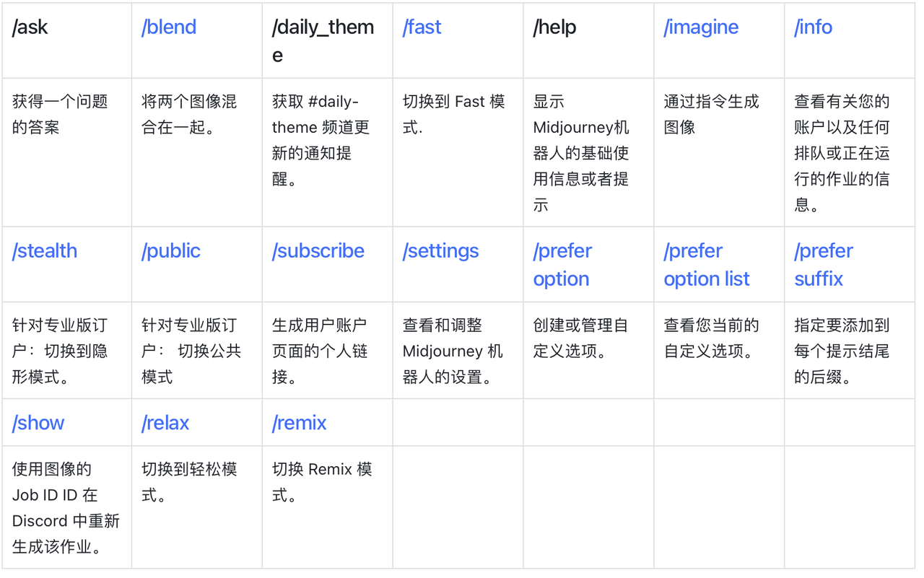Click the /public command link

[171, 251]
